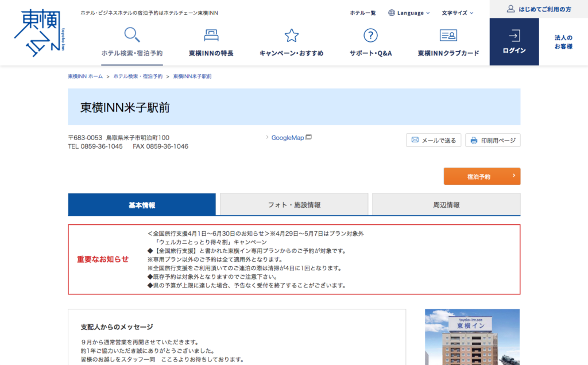
Task: Click the club card icon
Action: [x=448, y=35]
